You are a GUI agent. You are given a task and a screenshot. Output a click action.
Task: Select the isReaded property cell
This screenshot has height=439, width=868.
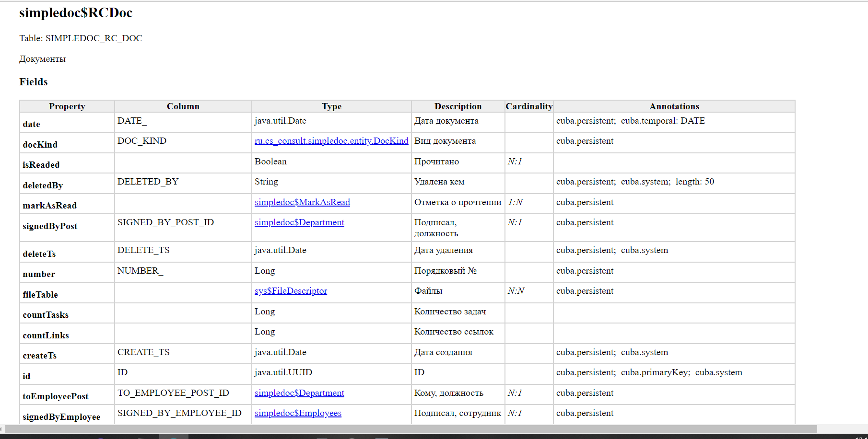pyautogui.click(x=41, y=165)
